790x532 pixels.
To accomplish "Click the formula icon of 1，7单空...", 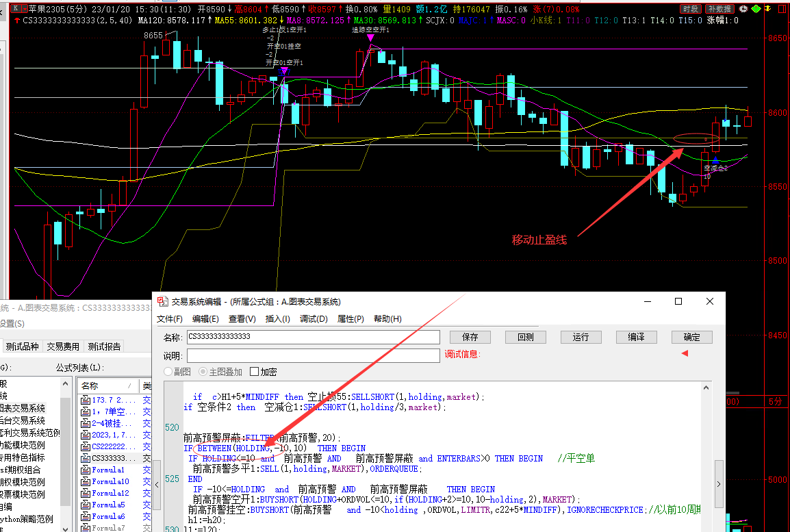I will coord(86,411).
